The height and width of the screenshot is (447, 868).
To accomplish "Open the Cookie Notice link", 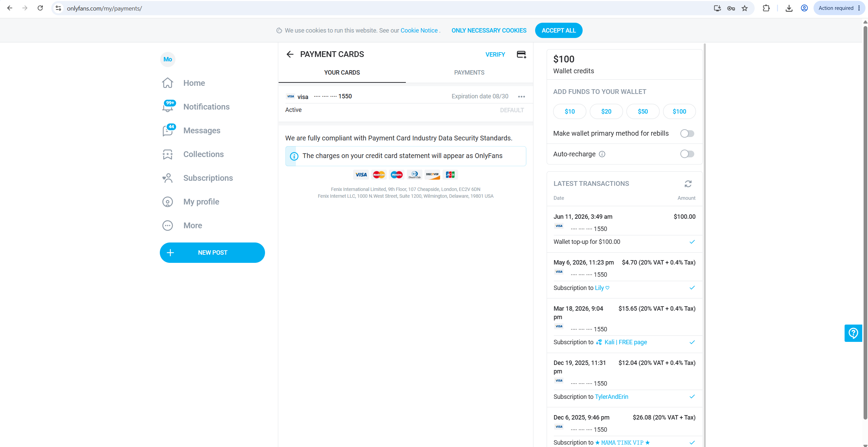I will pos(419,31).
